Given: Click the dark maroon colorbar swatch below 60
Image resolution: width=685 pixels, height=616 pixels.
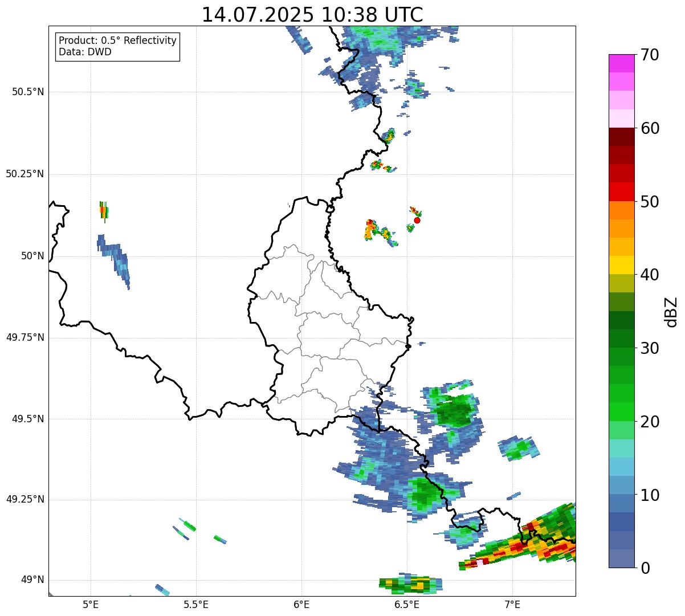Looking at the screenshot, I should pyautogui.click(x=621, y=137).
